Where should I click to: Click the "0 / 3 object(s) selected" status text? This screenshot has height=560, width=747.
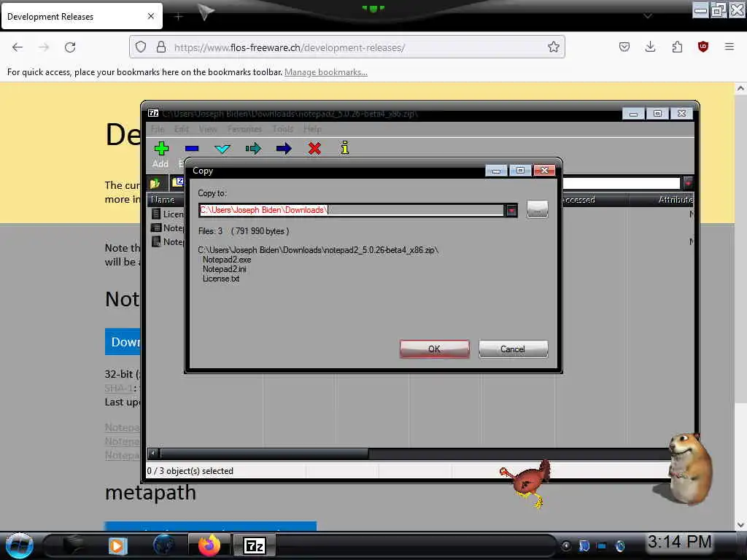pyautogui.click(x=190, y=471)
